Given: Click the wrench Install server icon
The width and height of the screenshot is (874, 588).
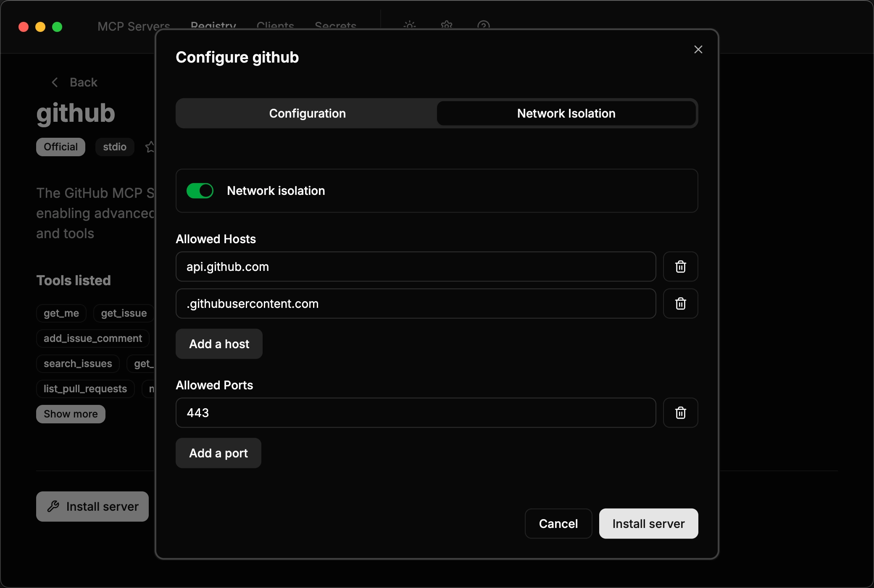Looking at the screenshot, I should pos(53,506).
